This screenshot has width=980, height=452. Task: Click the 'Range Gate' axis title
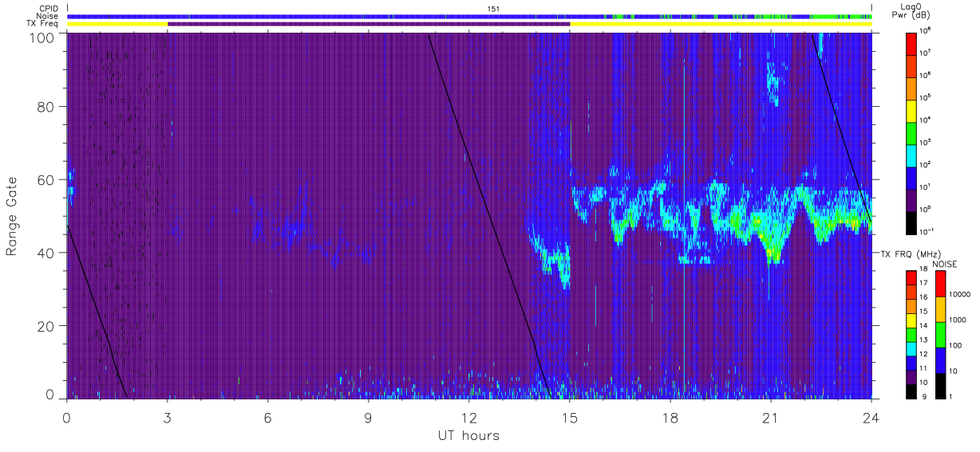(x=12, y=218)
